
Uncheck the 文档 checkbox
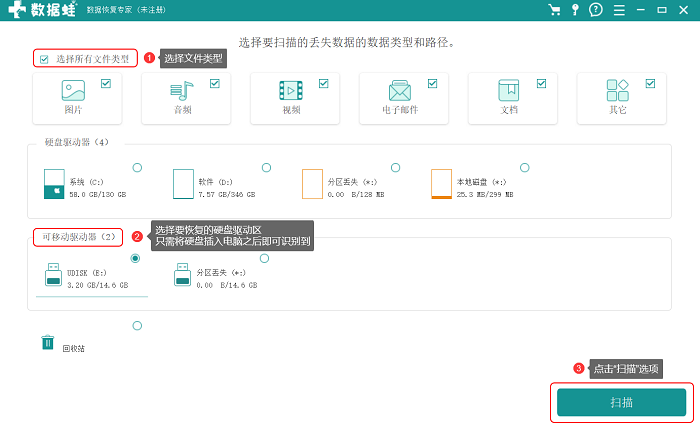coord(542,83)
